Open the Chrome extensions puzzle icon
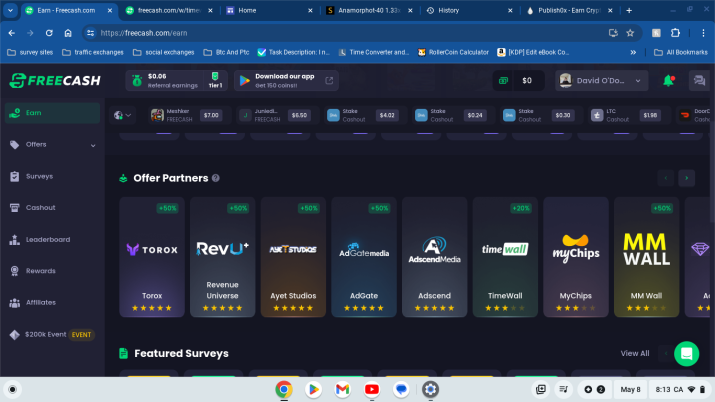715x402 pixels. tap(675, 33)
